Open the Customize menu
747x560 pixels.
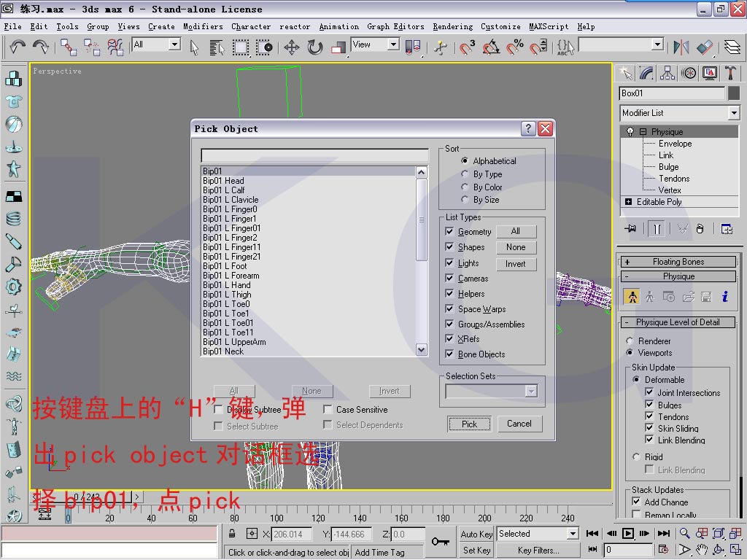point(500,27)
